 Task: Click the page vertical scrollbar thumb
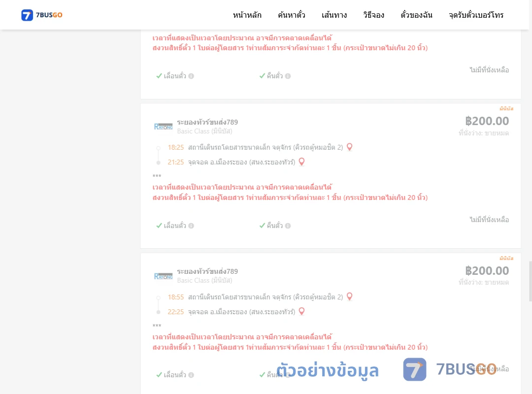[531, 281]
